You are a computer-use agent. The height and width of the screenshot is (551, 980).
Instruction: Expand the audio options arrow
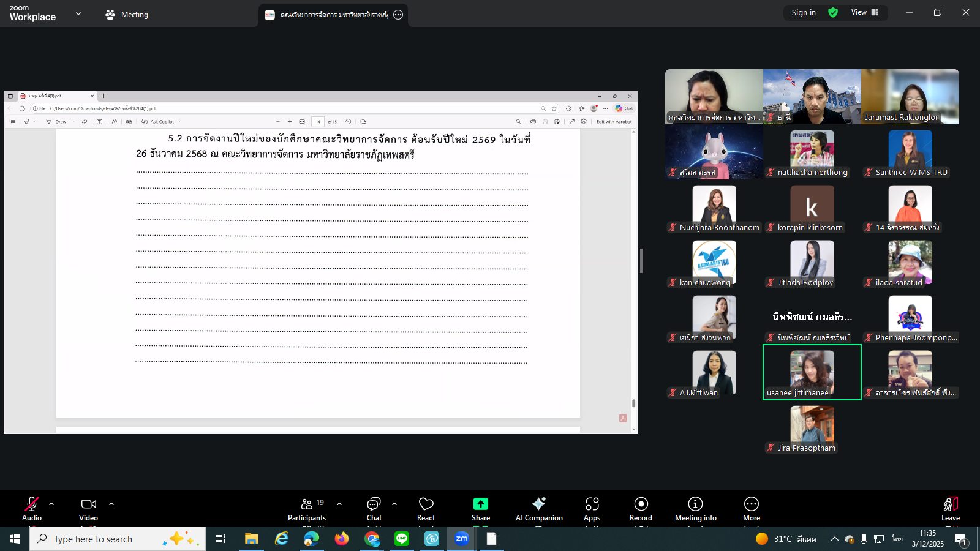[x=51, y=504]
